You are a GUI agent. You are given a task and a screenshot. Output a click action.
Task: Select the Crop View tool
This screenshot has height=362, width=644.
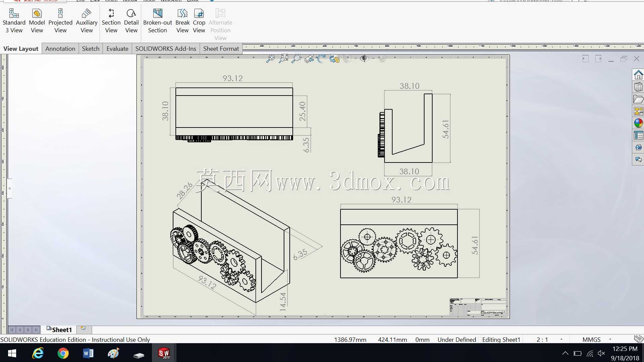[x=199, y=21]
